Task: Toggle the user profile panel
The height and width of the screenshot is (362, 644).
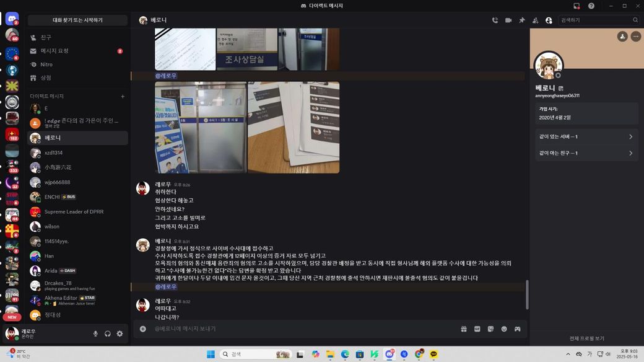Action: (549, 20)
